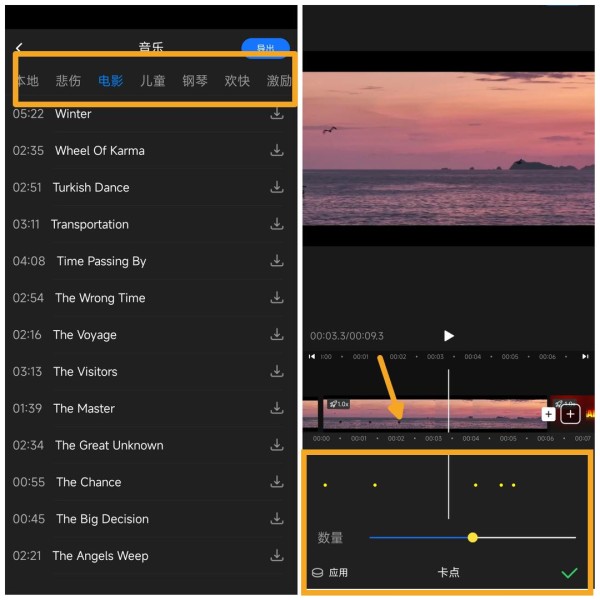Tap the blue 导出 export button
This screenshot has height=600, width=600.
(x=265, y=48)
